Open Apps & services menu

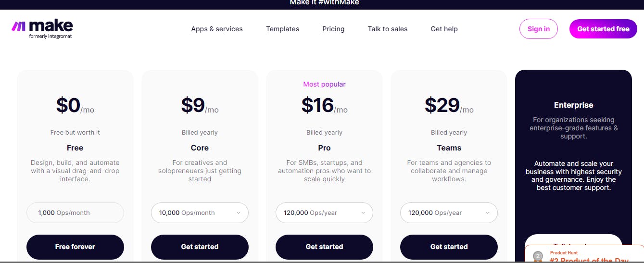(217, 29)
